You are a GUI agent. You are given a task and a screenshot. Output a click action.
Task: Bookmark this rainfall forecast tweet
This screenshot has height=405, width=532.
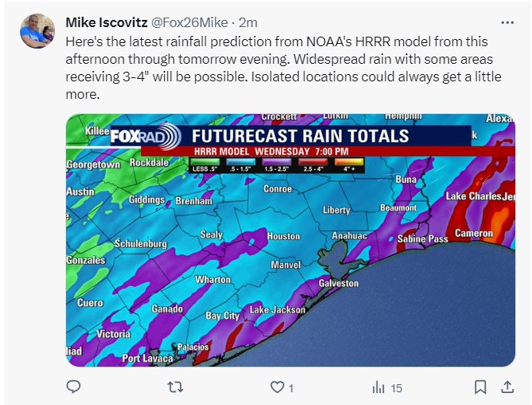tap(480, 387)
